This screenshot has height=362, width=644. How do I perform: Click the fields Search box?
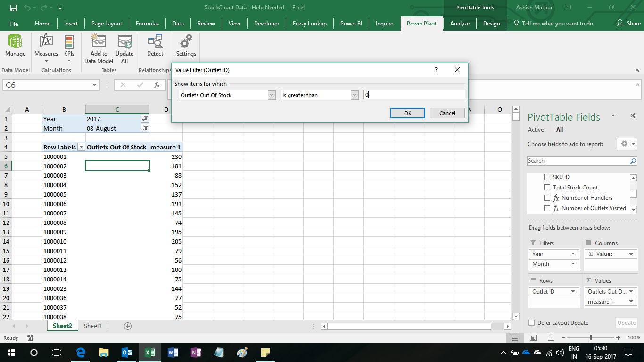click(578, 161)
